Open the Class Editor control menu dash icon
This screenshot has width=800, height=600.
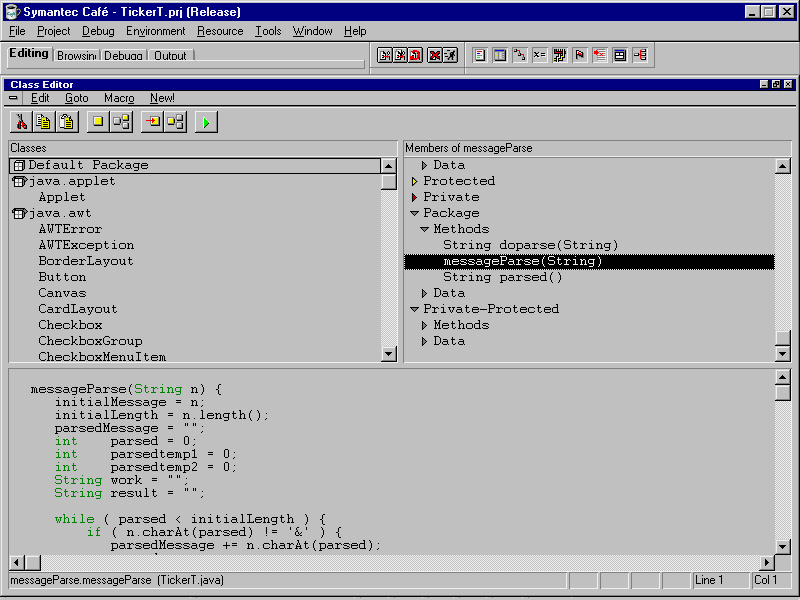[13, 97]
